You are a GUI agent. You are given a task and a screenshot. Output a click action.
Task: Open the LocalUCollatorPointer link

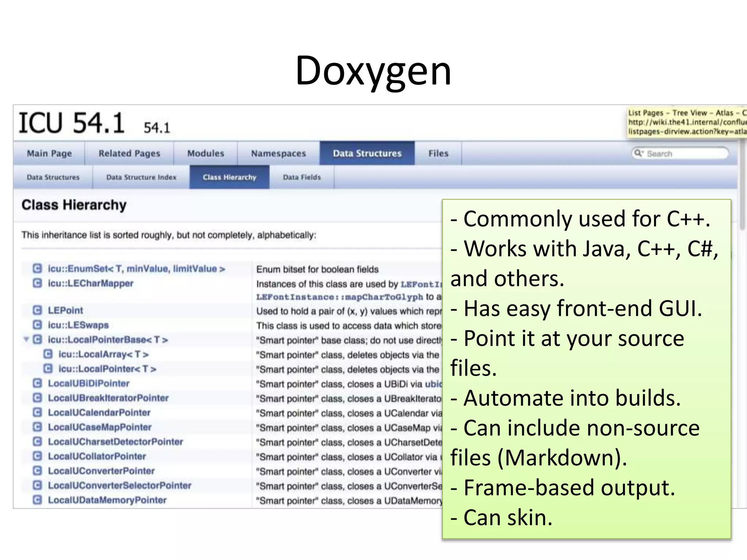97,456
